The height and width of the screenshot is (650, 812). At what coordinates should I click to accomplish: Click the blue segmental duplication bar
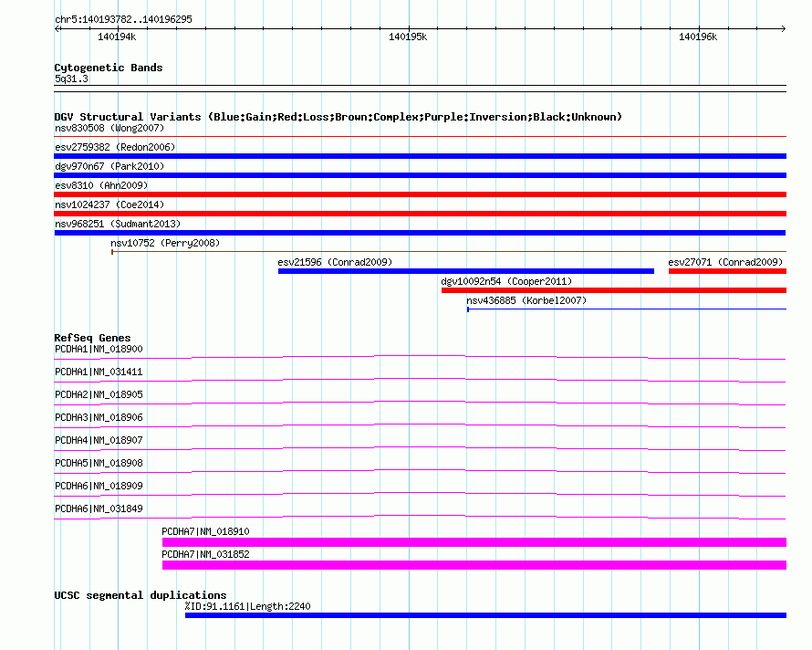[x=485, y=615]
